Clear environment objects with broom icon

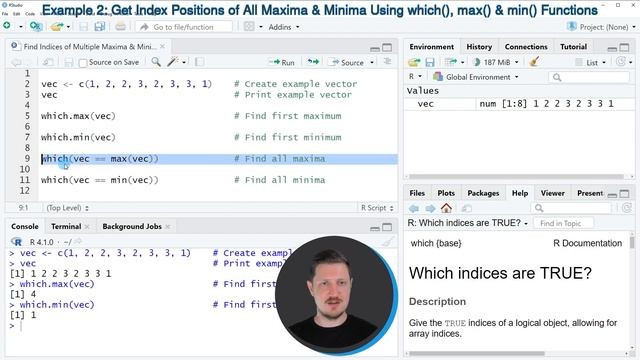click(x=534, y=62)
